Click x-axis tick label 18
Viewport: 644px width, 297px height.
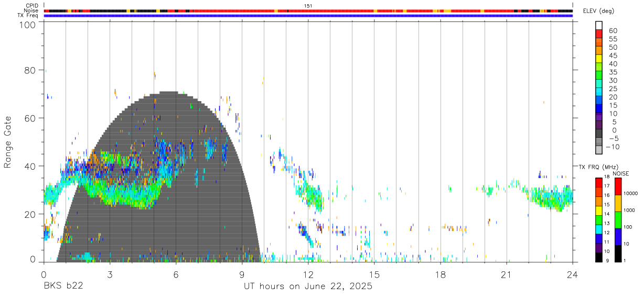tap(440, 274)
